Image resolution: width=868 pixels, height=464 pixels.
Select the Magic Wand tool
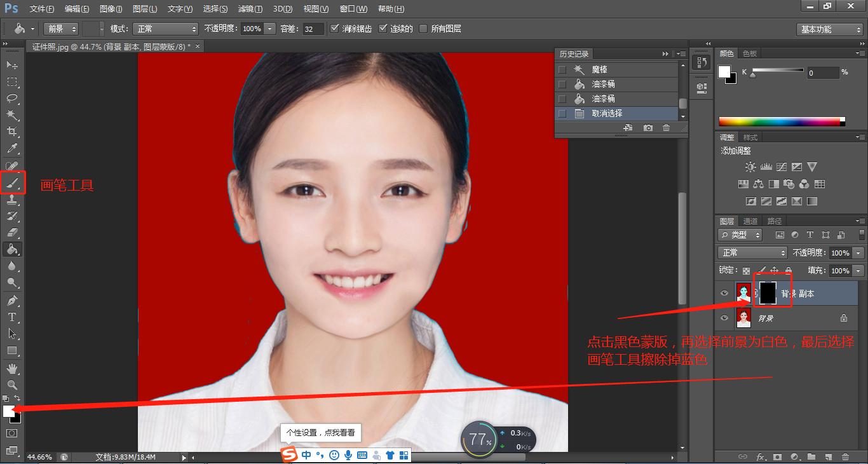(13, 115)
